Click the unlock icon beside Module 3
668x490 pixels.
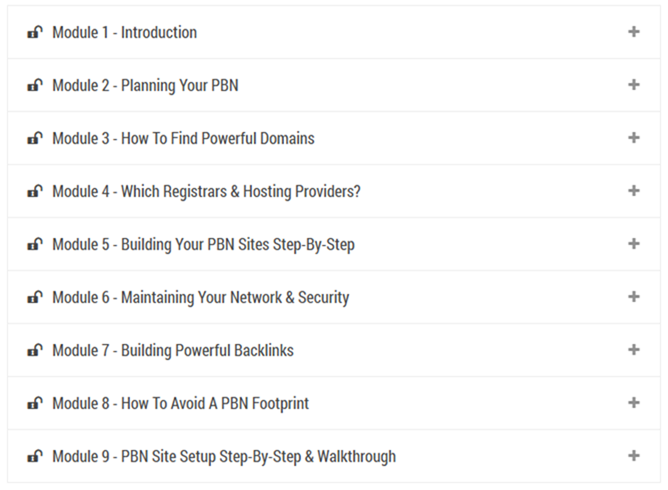[35, 138]
